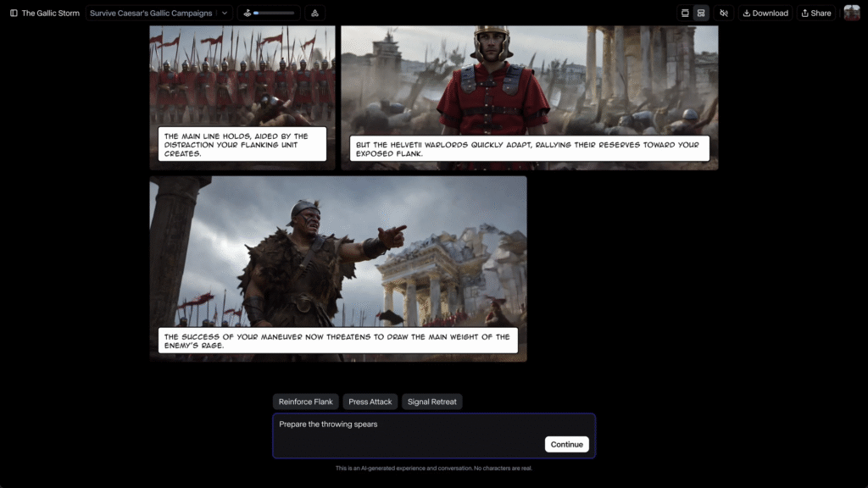The image size is (868, 488).
Task: Choose the Signal Retreat option
Action: 432,402
